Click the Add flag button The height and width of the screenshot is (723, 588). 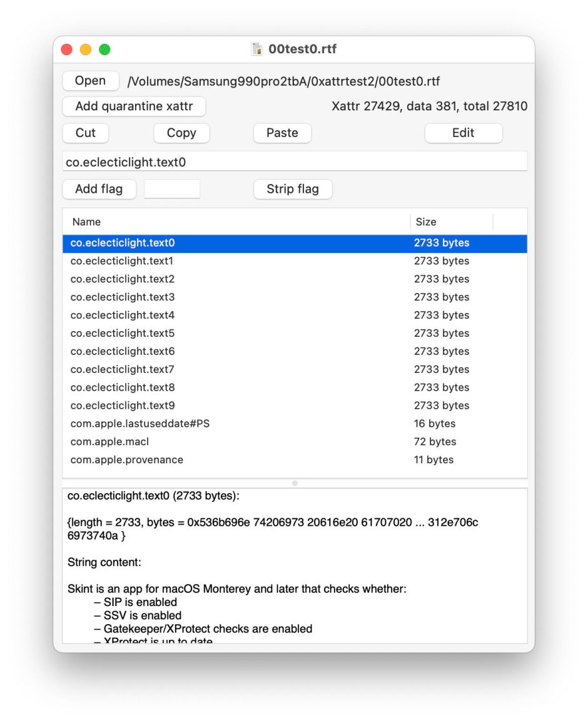99,189
